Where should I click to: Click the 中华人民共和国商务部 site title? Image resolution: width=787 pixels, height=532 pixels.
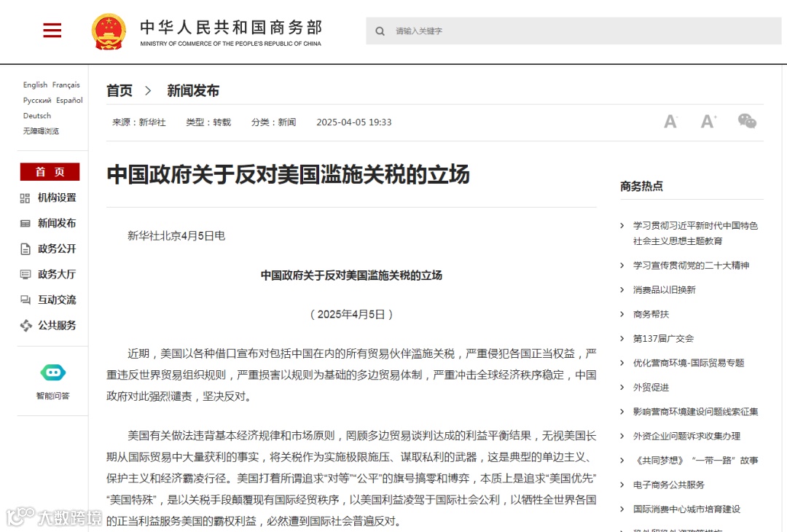pyautogui.click(x=231, y=27)
